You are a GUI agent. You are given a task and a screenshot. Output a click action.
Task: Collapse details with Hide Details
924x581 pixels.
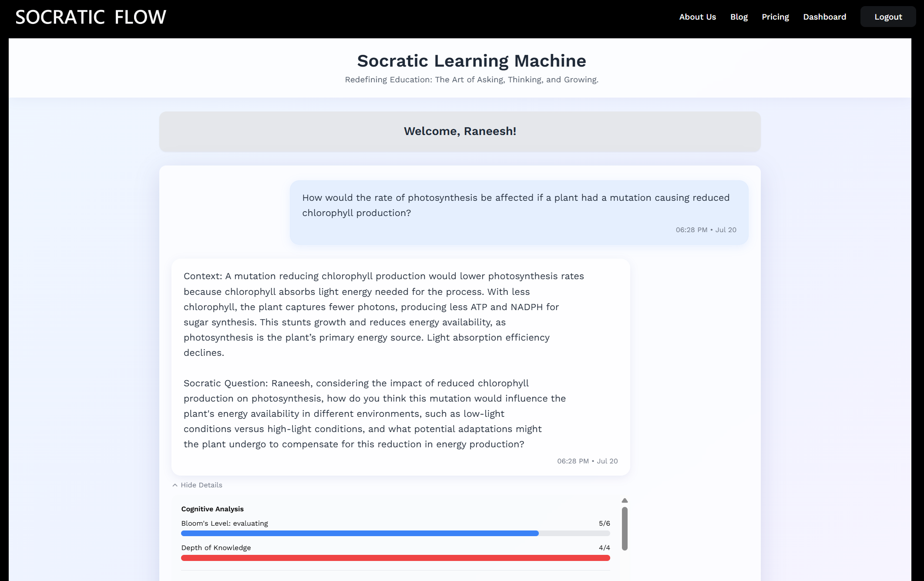[x=197, y=485]
